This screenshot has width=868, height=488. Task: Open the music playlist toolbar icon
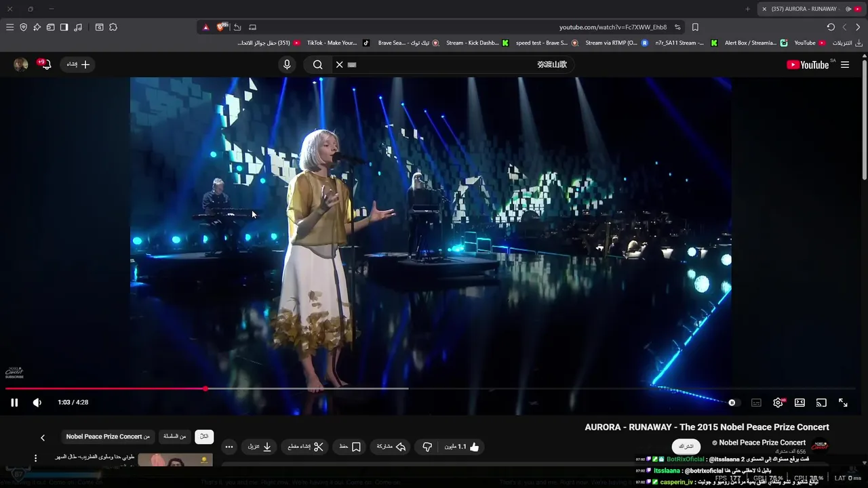click(78, 27)
